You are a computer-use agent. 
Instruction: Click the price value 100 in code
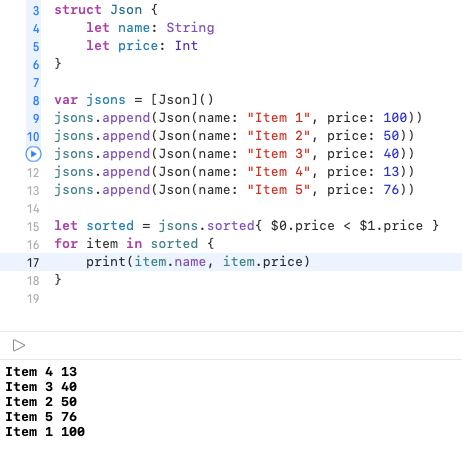tap(395, 118)
